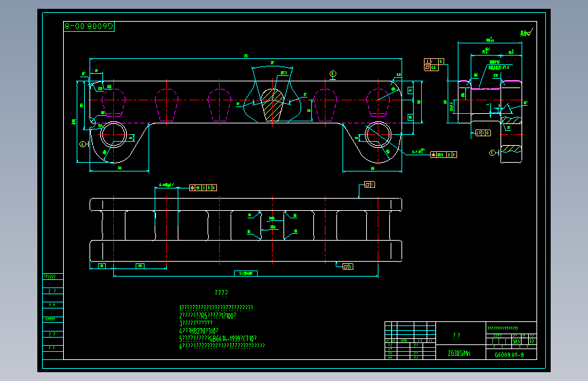Viewport: 588px width, 381px height.
Task: Select the ZG30SiMn material label
Action: pos(459,353)
